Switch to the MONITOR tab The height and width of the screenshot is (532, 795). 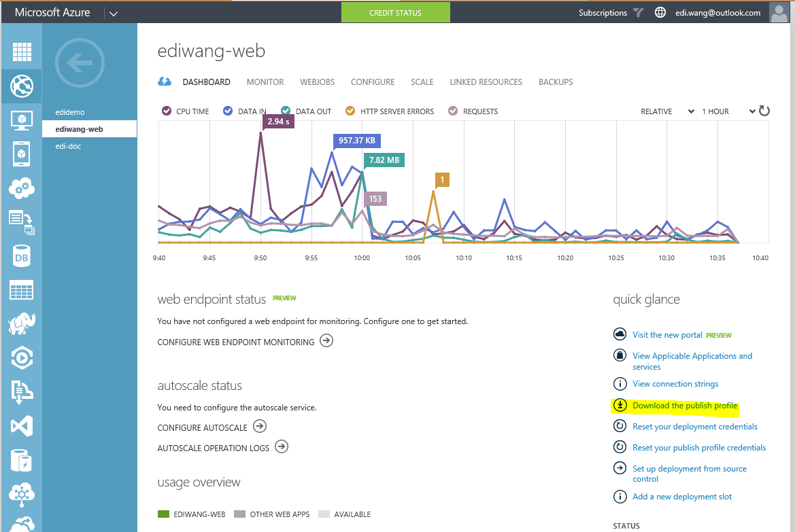(265, 82)
